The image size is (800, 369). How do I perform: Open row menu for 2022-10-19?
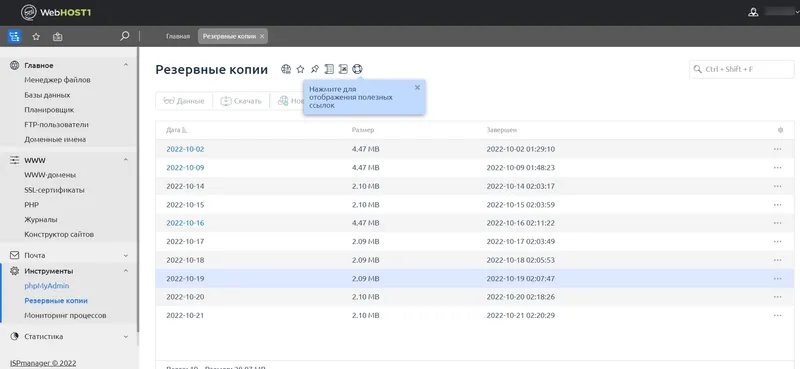point(777,279)
